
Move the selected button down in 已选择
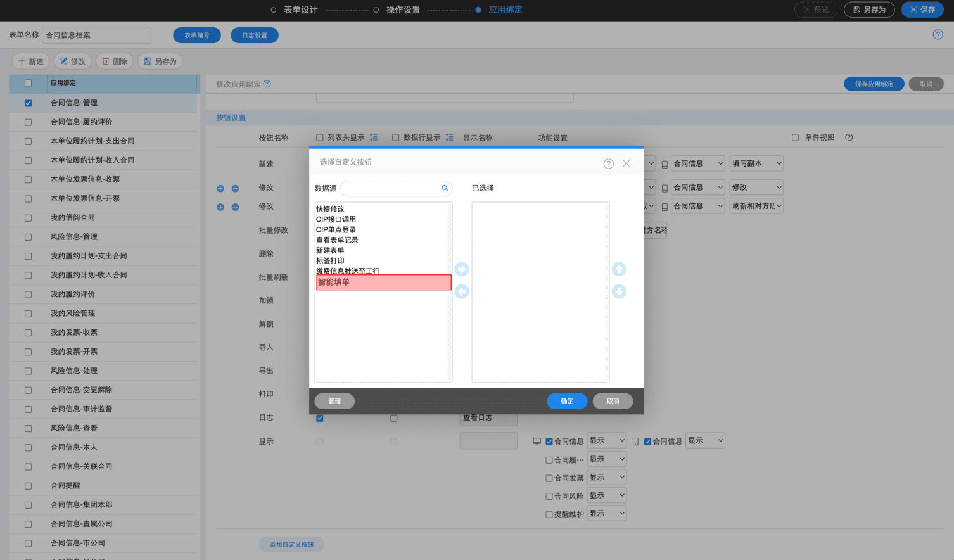[619, 291]
